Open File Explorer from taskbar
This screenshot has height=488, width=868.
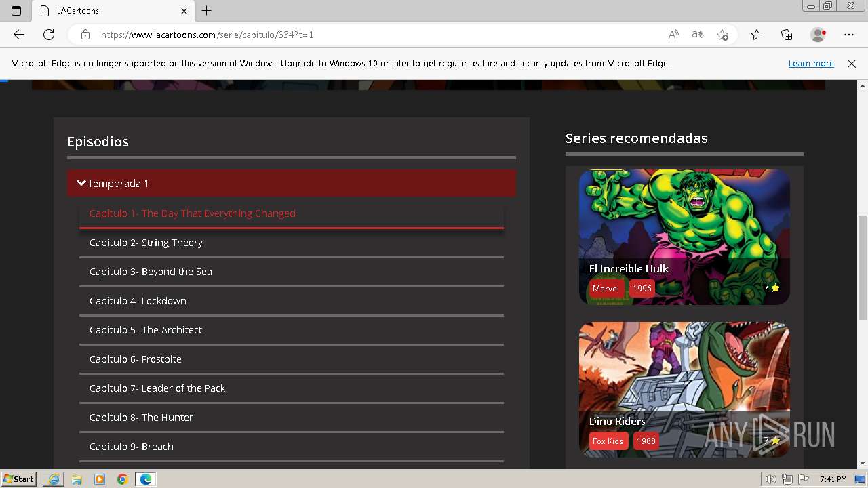click(77, 479)
